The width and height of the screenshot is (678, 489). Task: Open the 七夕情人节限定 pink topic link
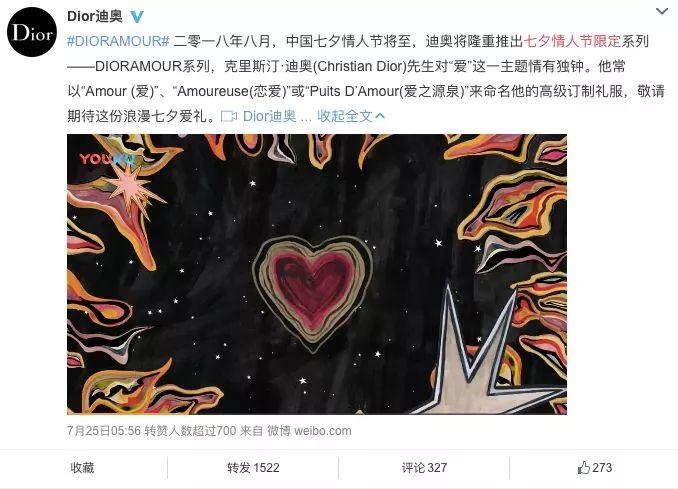[572, 41]
